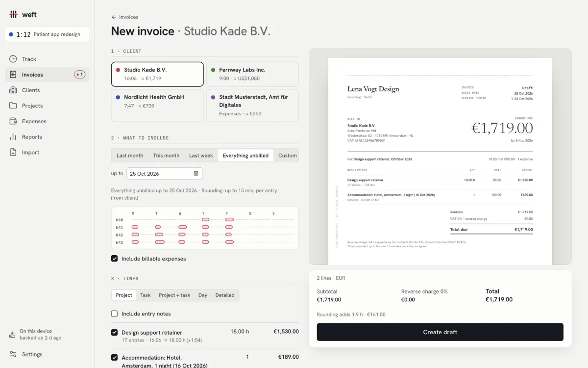Click the €1,719.00 amount due in preview
The image size is (588, 368).
coord(502,128)
